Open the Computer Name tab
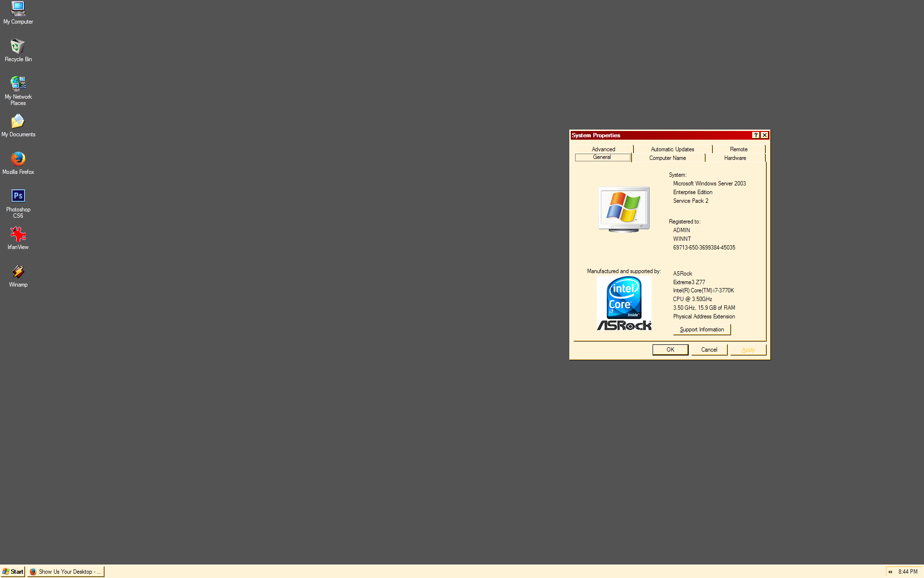924x578 pixels. [x=667, y=158]
